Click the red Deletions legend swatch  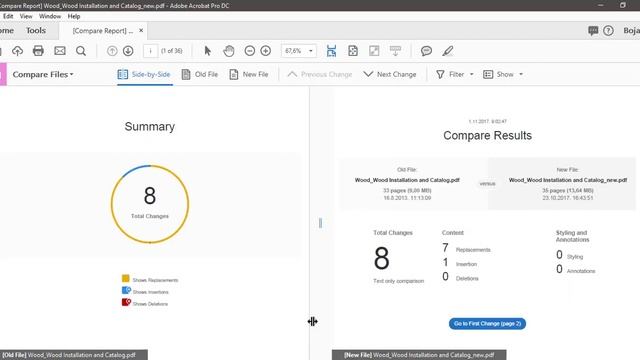pos(126,302)
